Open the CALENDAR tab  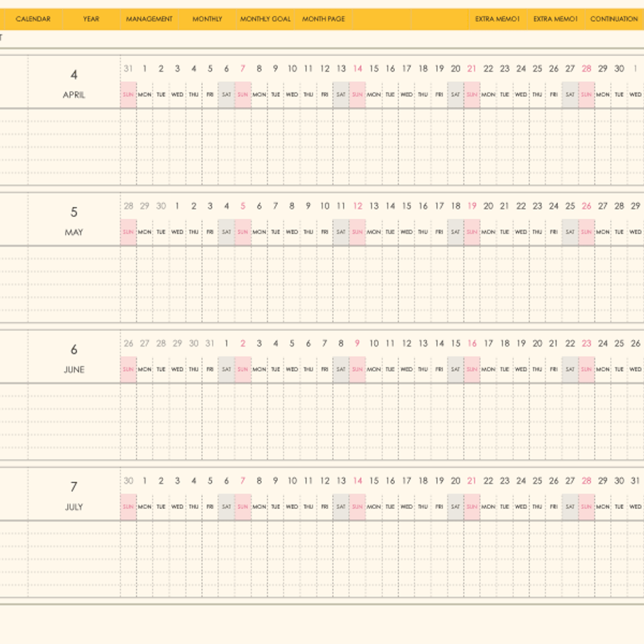(33, 19)
